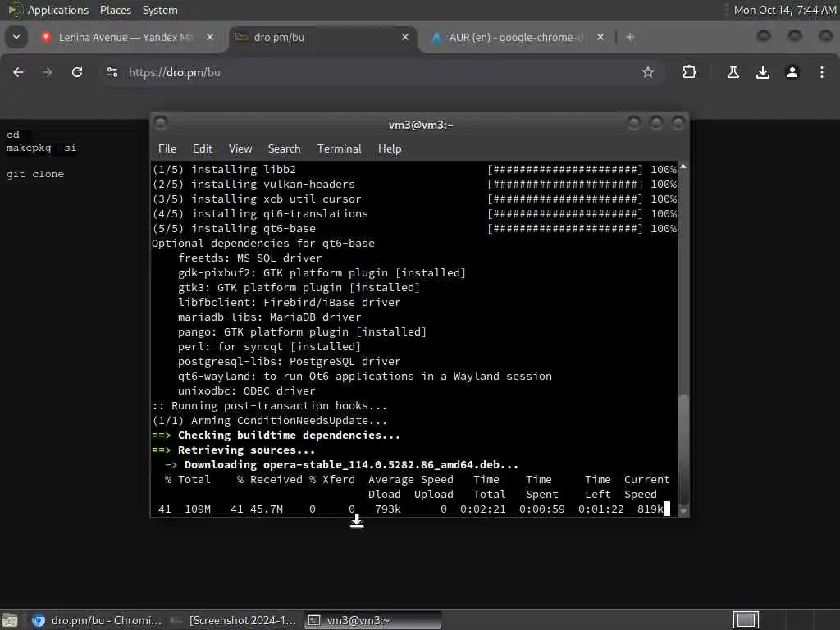
Task: Open the Places menu in top panel
Action: click(x=115, y=10)
